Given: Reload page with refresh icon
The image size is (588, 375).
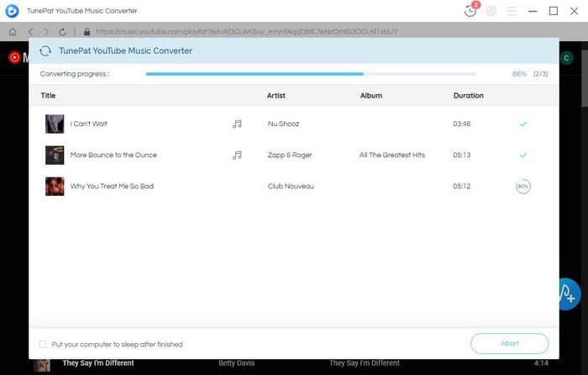Looking at the screenshot, I should click(x=62, y=32).
